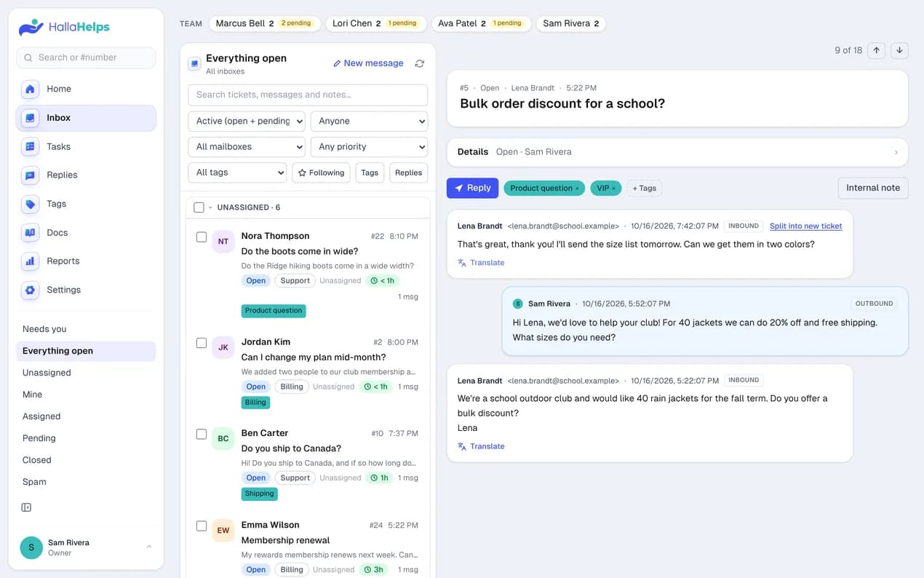924x578 pixels.
Task: Open the Settings gear icon
Action: pyautogui.click(x=30, y=290)
